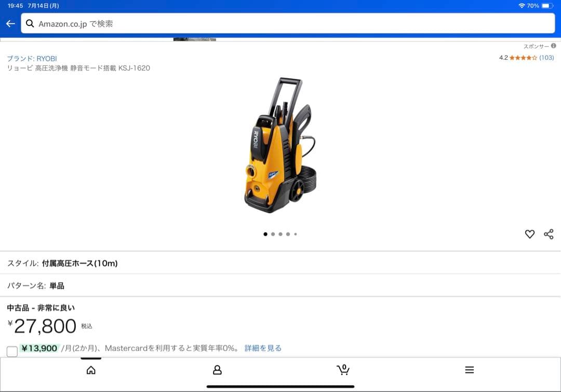Open the パターン名 option 単品
Screen dimensions: 561x392
pos(58,286)
